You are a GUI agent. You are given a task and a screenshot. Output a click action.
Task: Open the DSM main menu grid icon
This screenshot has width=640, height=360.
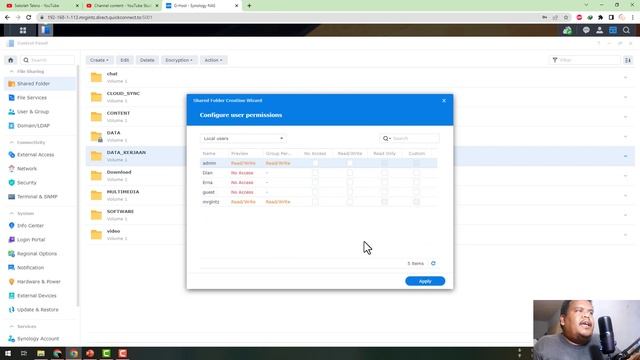pos(23,30)
